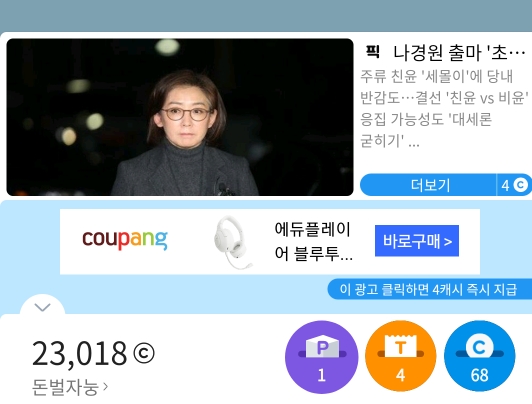
Task: Open the orange T ticket icon
Action: [401, 357]
